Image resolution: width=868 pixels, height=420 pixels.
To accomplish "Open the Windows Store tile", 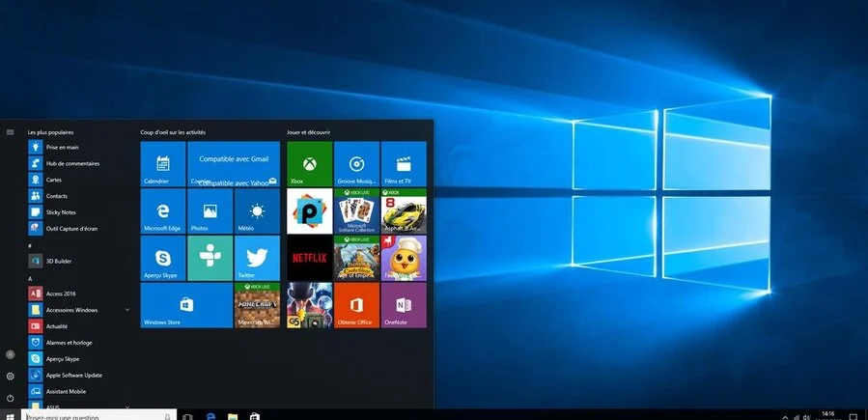I will (x=186, y=305).
